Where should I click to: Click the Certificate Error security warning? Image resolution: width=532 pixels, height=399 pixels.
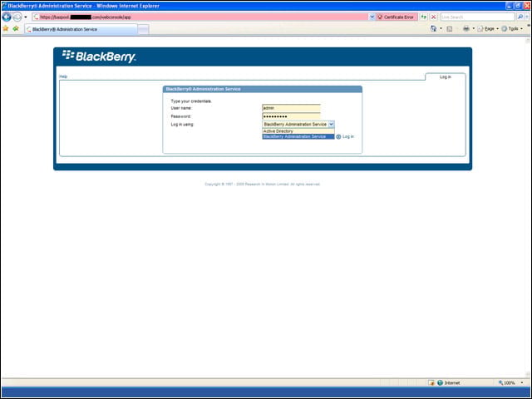pyautogui.click(x=396, y=17)
